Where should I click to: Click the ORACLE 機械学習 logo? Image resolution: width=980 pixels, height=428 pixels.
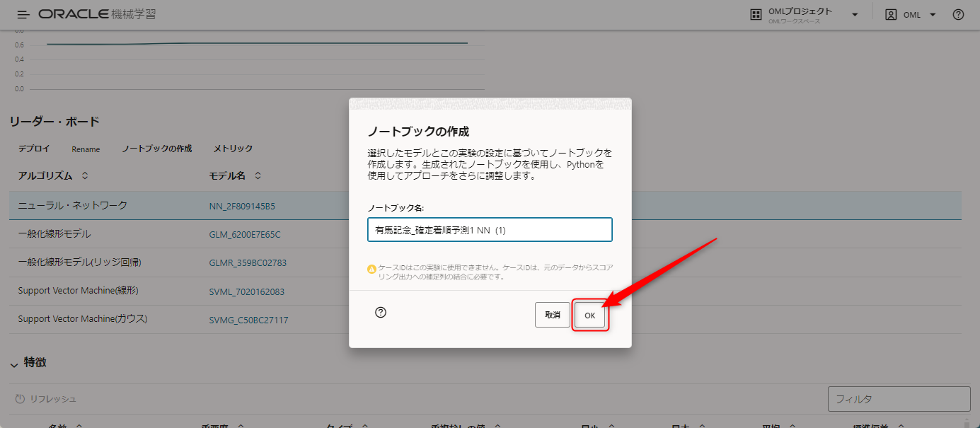point(97,14)
